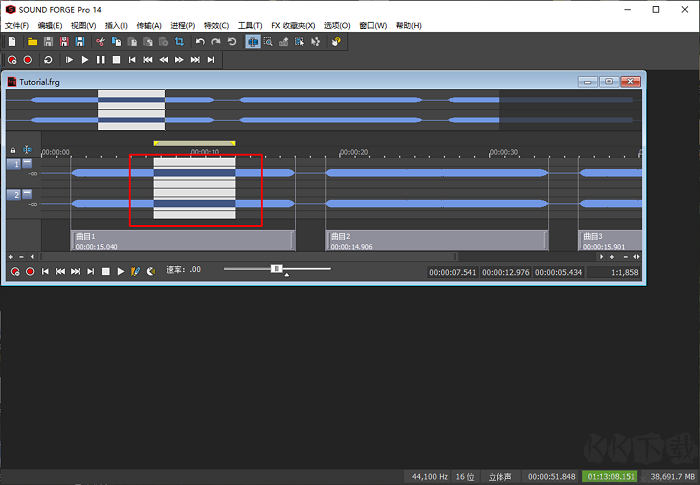Image resolution: width=700 pixels, height=485 pixels.
Task: Open the 文件(F) menu
Action: click(18, 25)
